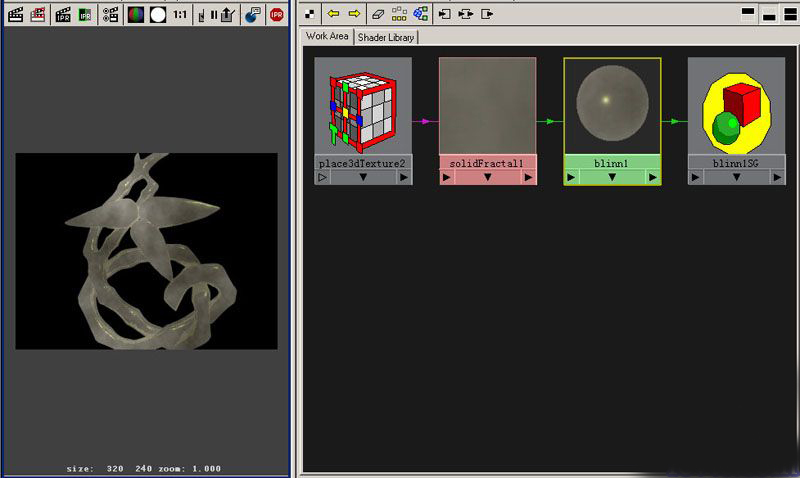Select the green connection from blinn1 to blinn1SG

(674, 121)
